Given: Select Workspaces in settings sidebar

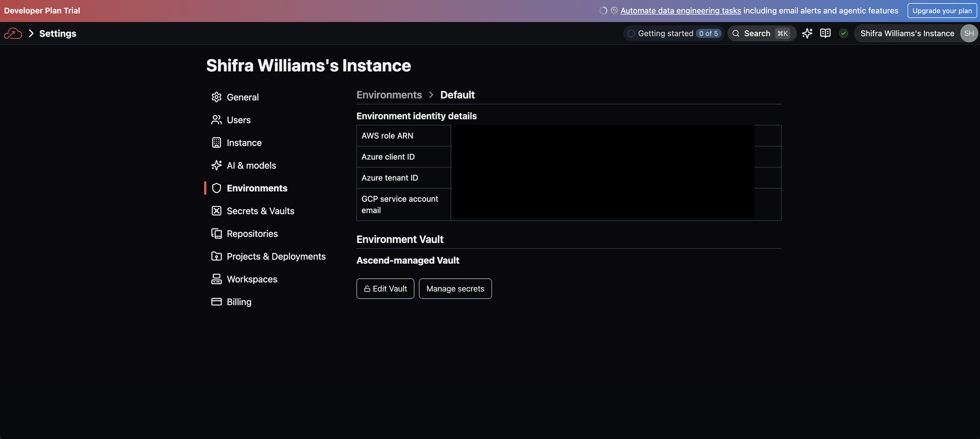Looking at the screenshot, I should pyautogui.click(x=252, y=279).
